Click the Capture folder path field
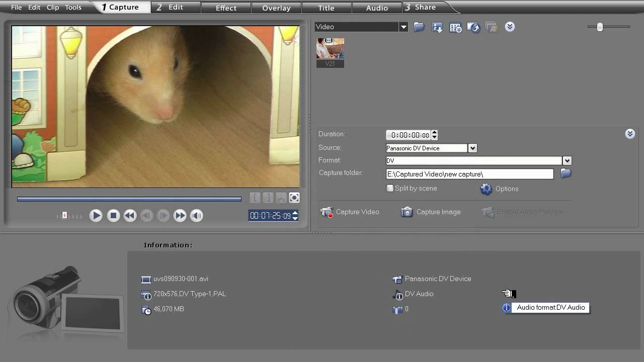Screen dimensions: 644x362 [x=469, y=174]
